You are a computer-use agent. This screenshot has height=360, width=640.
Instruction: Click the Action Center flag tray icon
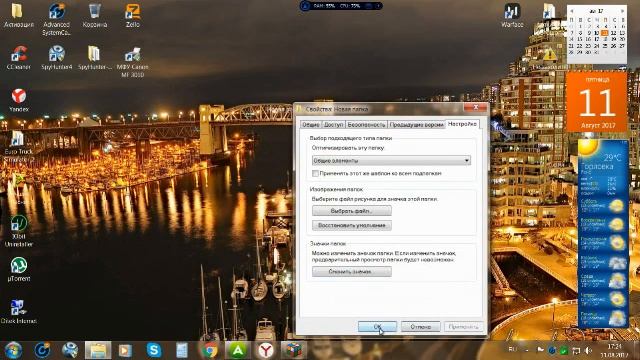(540, 350)
